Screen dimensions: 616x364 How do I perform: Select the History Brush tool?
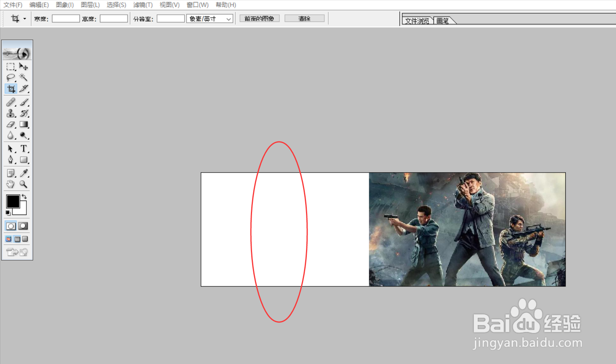[x=24, y=113]
